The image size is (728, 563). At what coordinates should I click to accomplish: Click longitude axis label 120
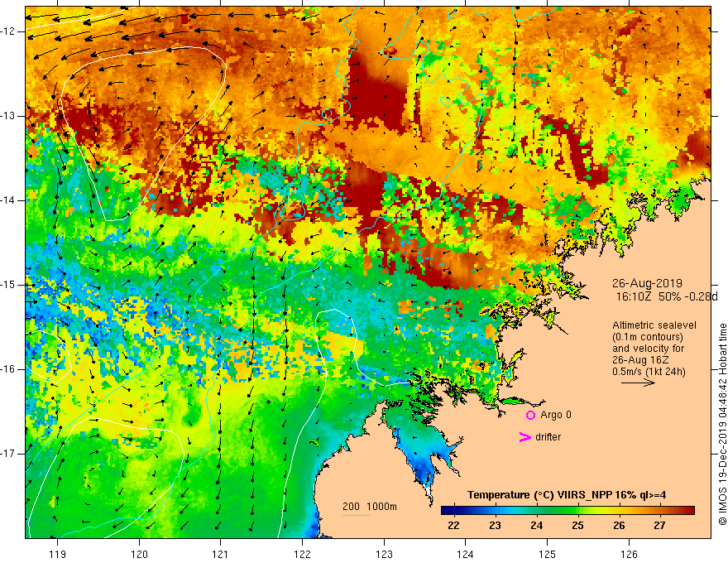[139, 555]
